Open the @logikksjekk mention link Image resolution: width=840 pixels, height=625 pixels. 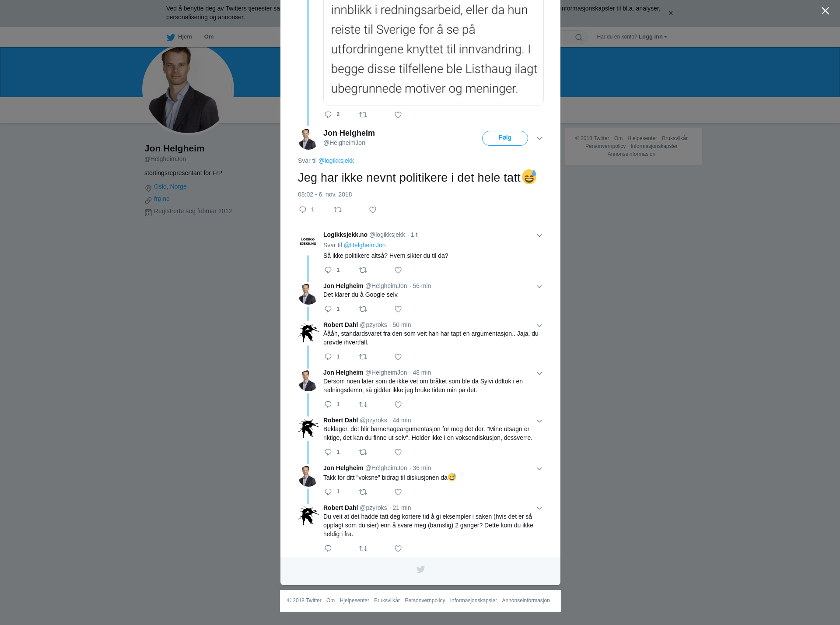coord(336,161)
